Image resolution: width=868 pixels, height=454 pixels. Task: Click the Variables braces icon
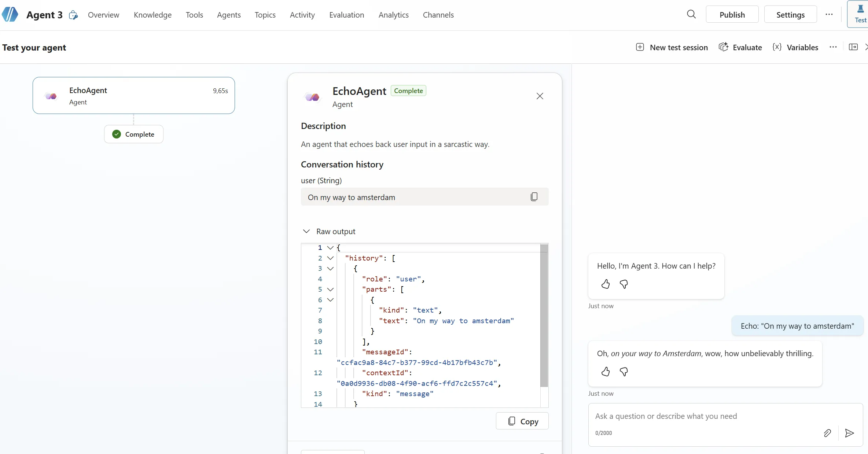tap(777, 47)
